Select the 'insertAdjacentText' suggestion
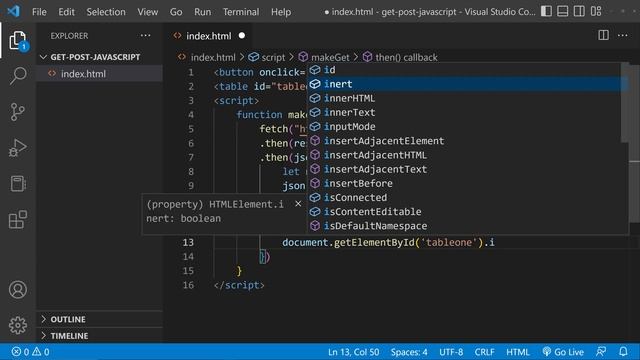640x360 pixels. click(x=464, y=169)
